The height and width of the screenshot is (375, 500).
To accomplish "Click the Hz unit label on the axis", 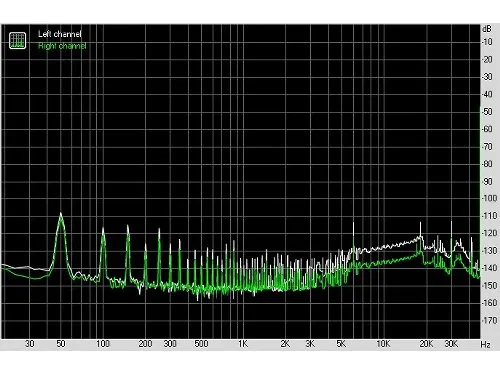I will pos(485,344).
